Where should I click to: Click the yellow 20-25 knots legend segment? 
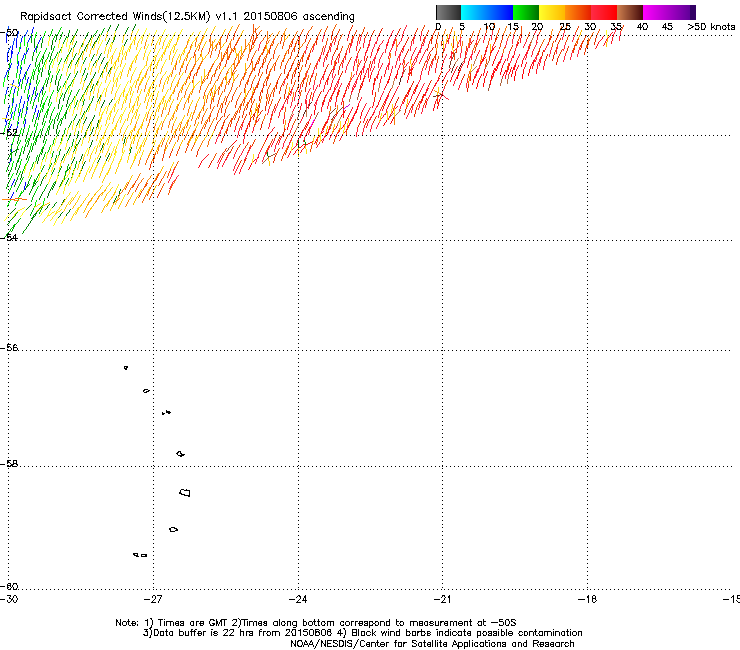coord(552,12)
